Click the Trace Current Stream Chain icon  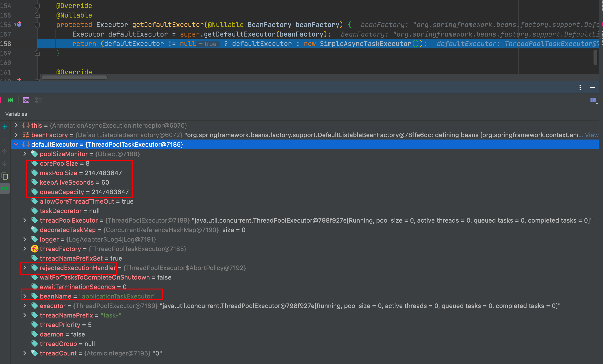(38, 100)
